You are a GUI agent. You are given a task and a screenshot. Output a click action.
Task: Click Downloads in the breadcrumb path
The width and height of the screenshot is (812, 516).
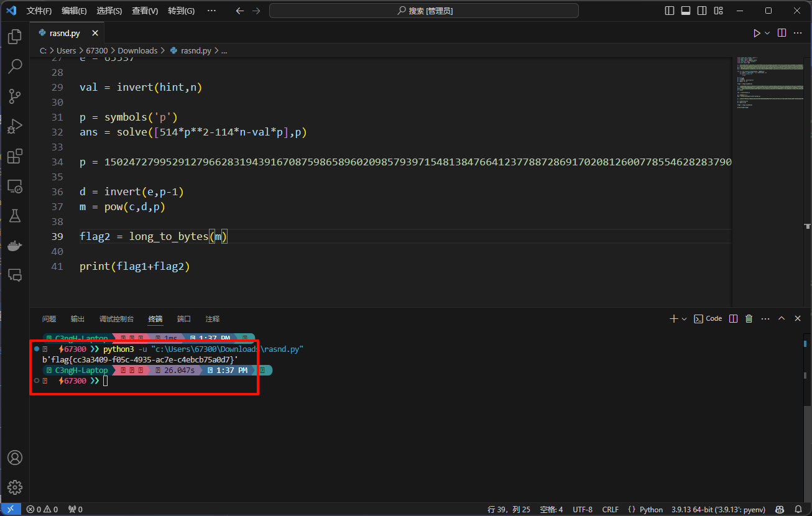click(137, 50)
